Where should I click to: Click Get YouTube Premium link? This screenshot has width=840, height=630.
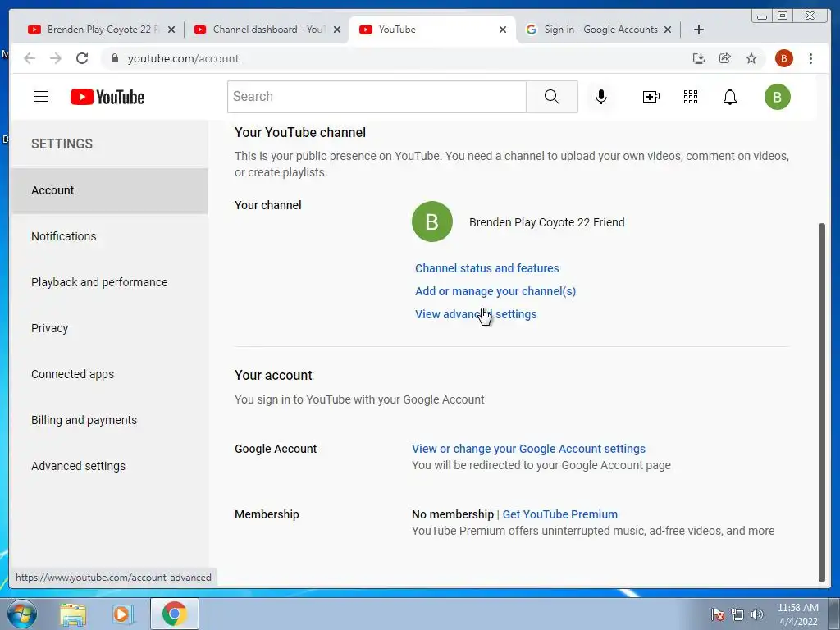559,514
